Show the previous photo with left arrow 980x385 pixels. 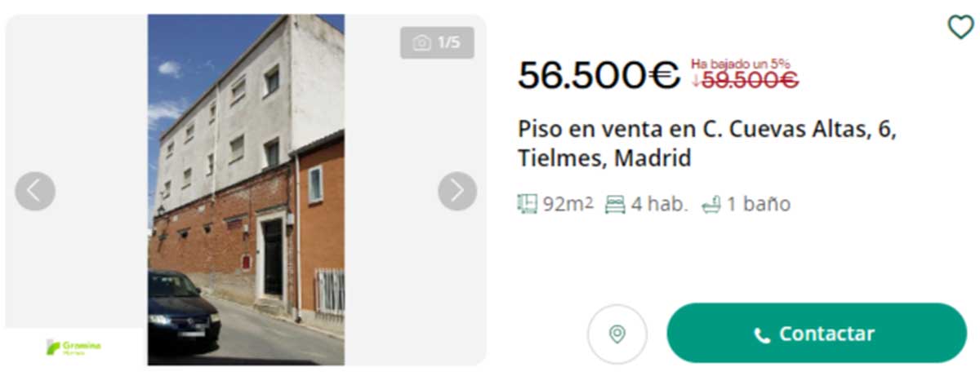click(35, 192)
